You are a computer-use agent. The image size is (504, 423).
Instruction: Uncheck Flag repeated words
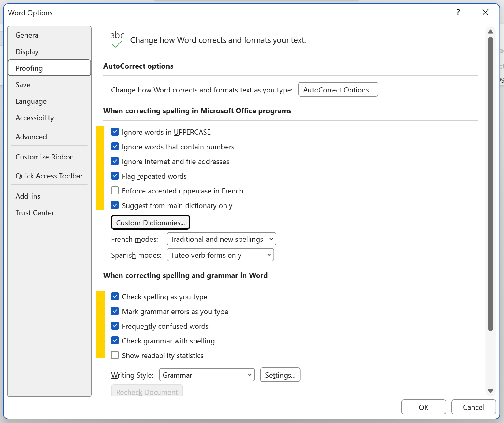coord(115,176)
